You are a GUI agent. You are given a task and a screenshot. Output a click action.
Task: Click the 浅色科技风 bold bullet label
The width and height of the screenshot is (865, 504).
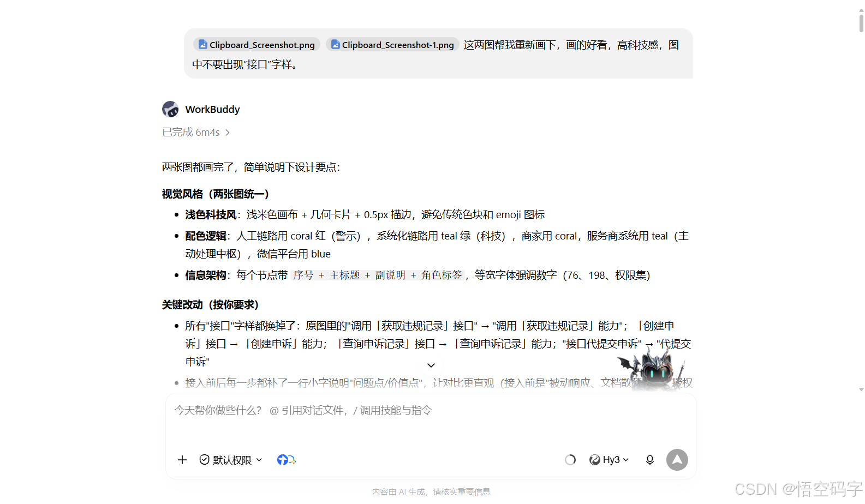coord(211,215)
